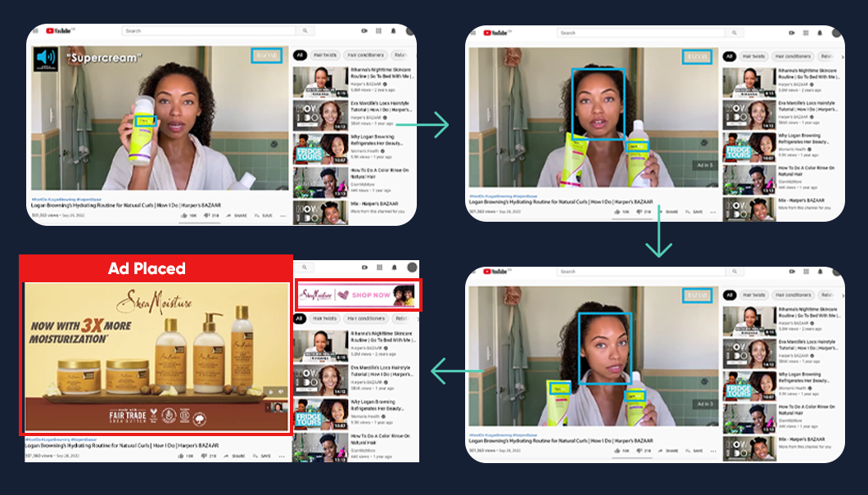868x495 pixels.
Task: Open the notifications bell in the third screenshot
Action: (820, 272)
